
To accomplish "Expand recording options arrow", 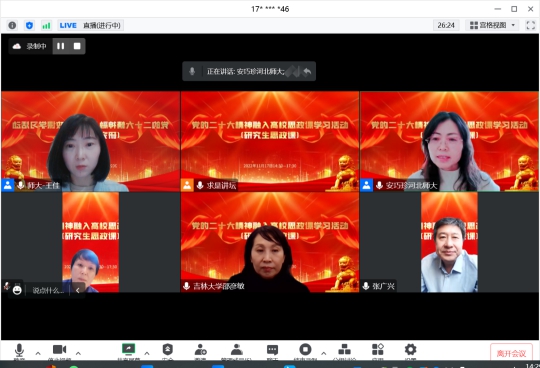I will click(323, 353).
